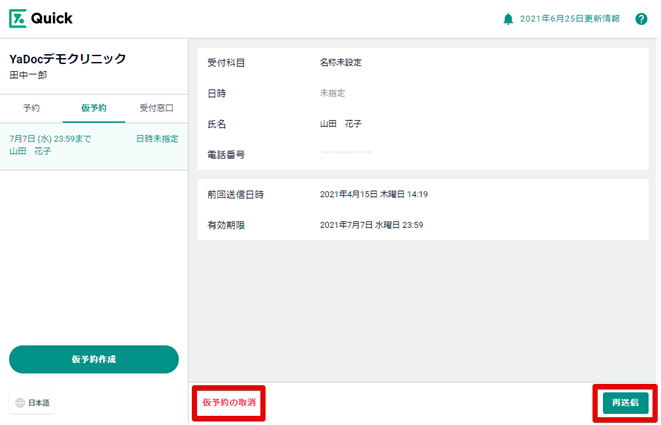The height and width of the screenshot is (425, 661).
Task: Click the 山田 花子 name in the 氏名 row
Action: (x=340, y=124)
